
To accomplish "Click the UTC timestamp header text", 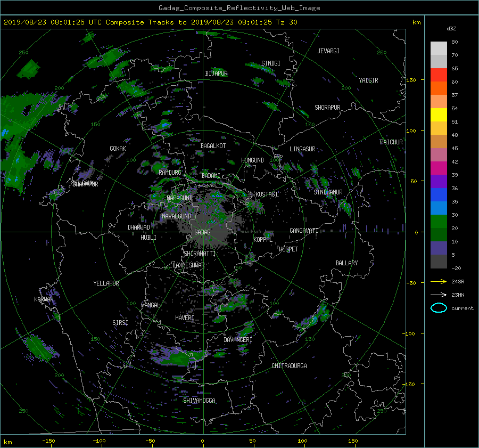I will [150, 22].
